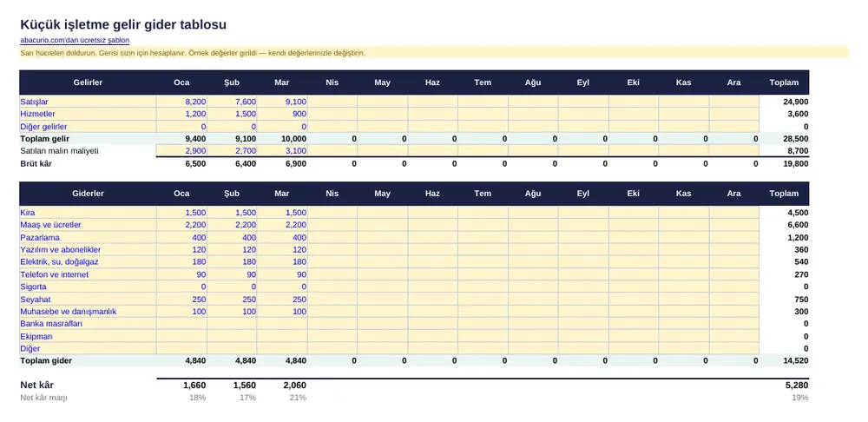Select Telefon ve internet label
This screenshot has width=868, height=422.
(54, 274)
